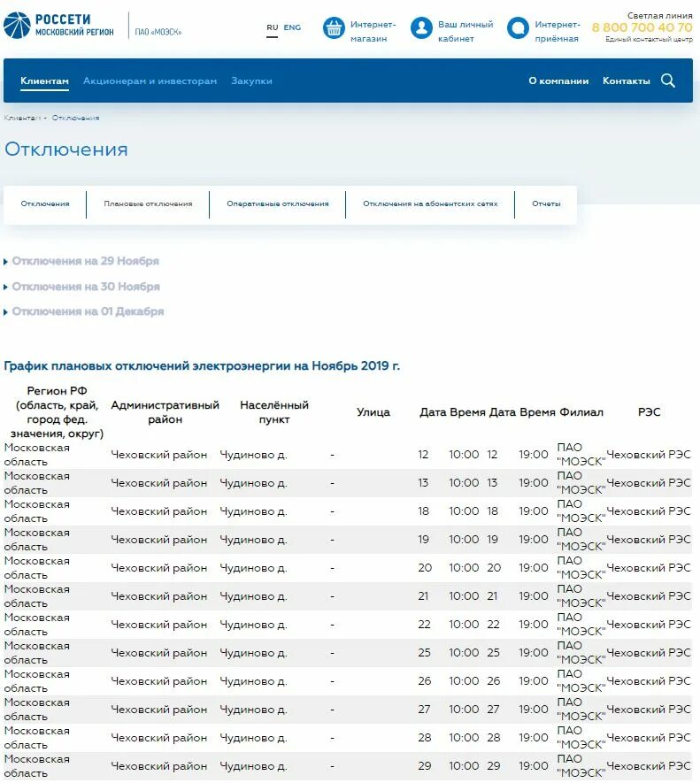The width and height of the screenshot is (700, 783).
Task: Click 19:00 end time in date 22 row
Action: click(x=533, y=625)
